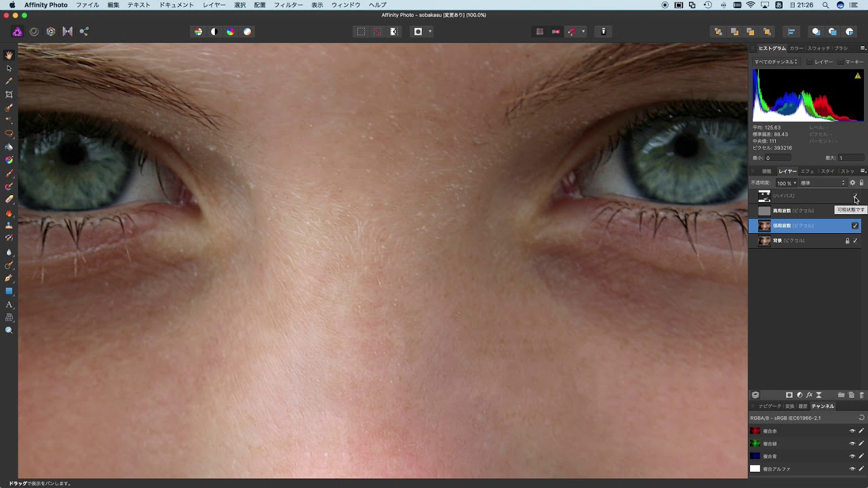Open the ドキュメント menu
This screenshot has height=488, width=868.
176,5
